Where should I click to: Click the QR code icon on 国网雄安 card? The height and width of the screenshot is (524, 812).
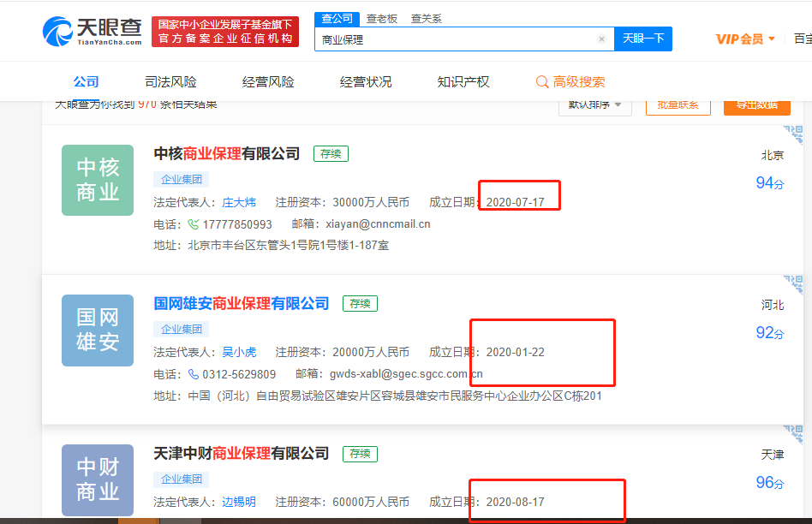(794, 284)
